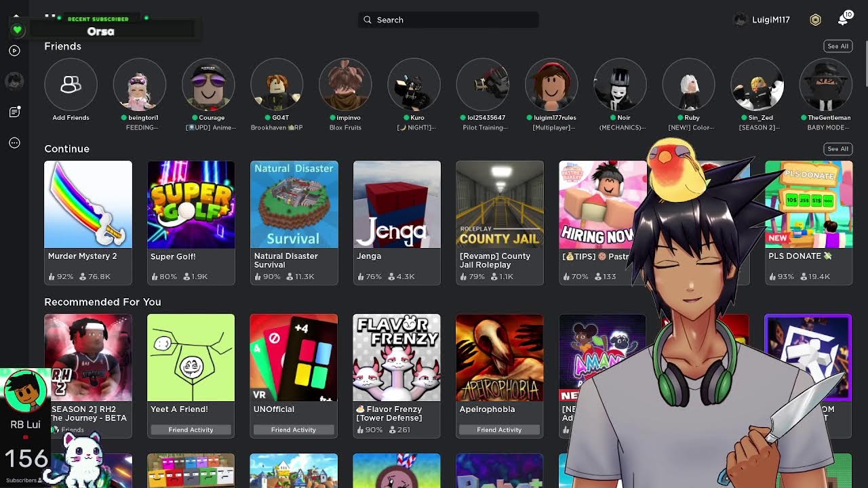Click the Friends section heading

tap(62, 46)
